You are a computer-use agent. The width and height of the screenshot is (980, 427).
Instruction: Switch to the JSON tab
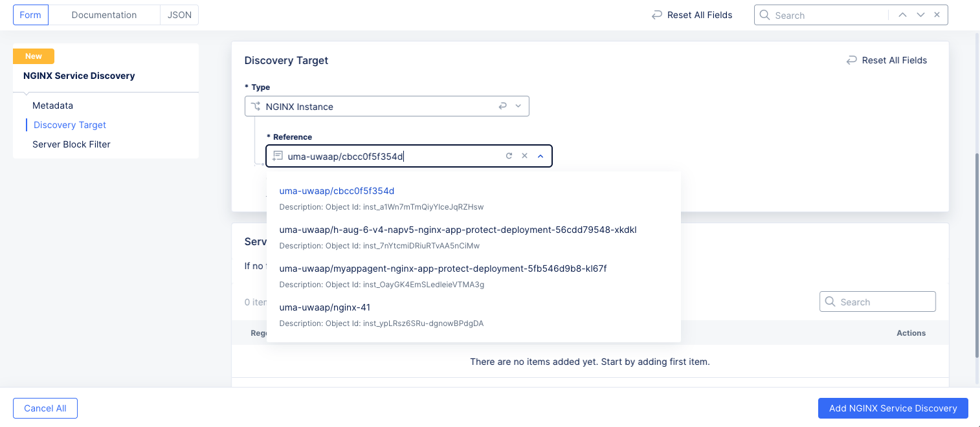[x=179, y=14]
